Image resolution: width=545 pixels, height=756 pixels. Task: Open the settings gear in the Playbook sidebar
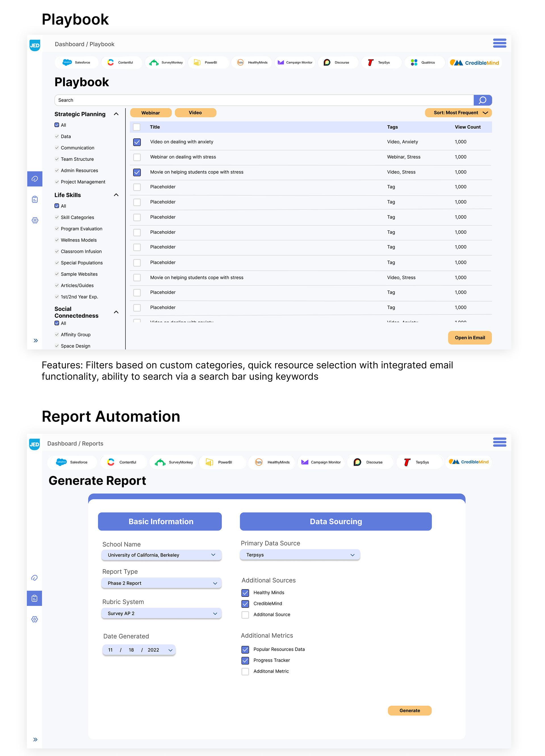tap(35, 220)
